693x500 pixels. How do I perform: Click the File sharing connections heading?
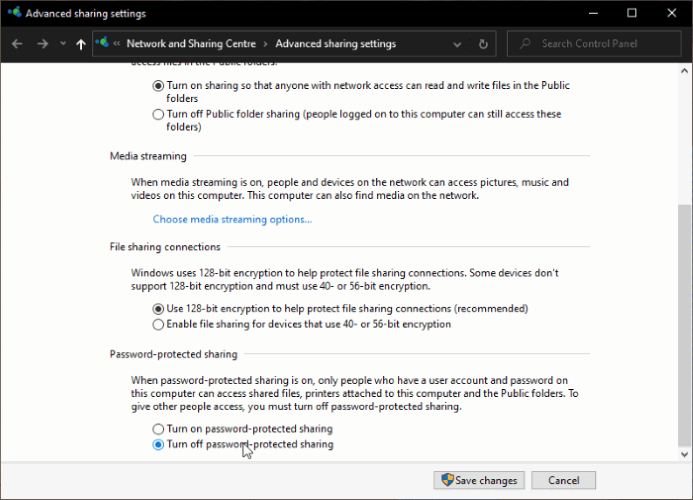click(165, 247)
